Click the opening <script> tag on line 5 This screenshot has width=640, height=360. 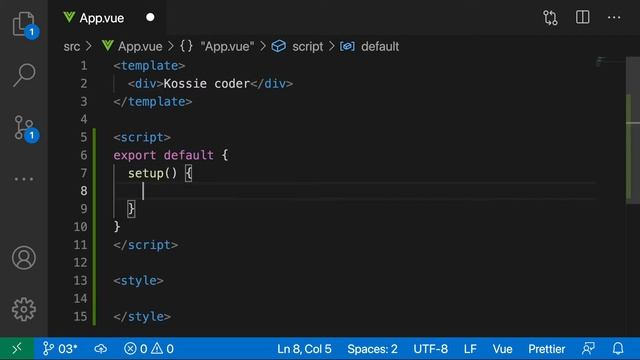coord(142,137)
